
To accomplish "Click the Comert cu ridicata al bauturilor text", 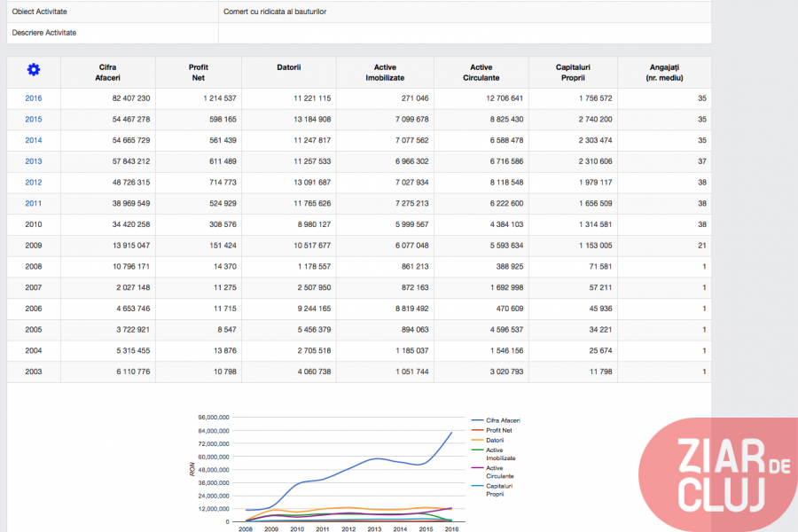I will pyautogui.click(x=275, y=12).
